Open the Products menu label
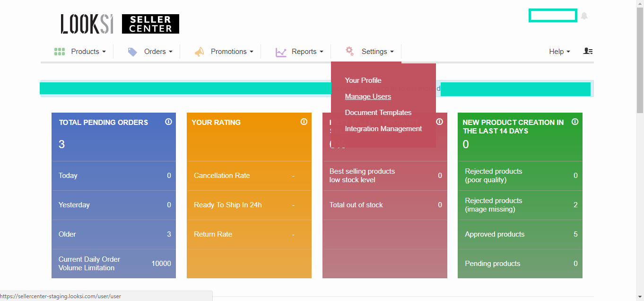Viewport: 644px width, 301px height. [85, 52]
